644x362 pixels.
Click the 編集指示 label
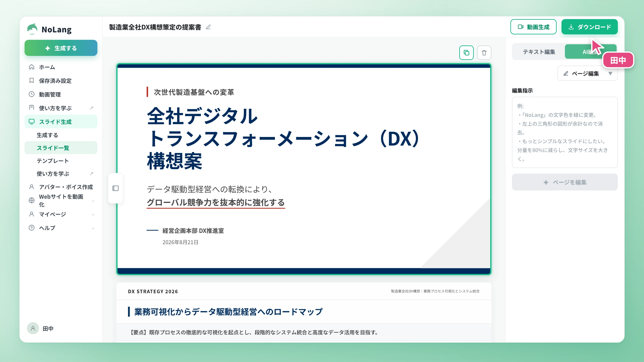[522, 90]
